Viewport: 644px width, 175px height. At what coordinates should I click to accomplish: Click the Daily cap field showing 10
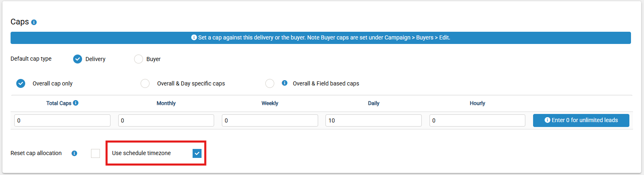pos(373,120)
